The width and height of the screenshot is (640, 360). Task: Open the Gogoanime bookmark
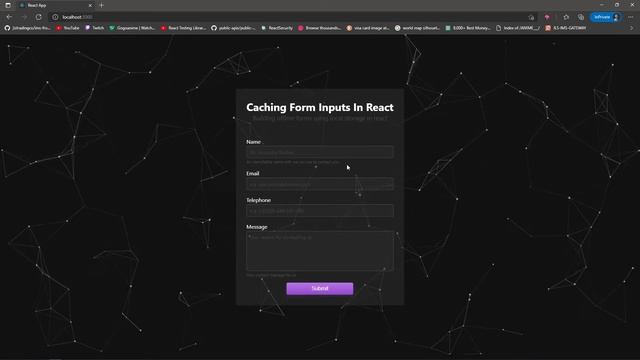132,28
